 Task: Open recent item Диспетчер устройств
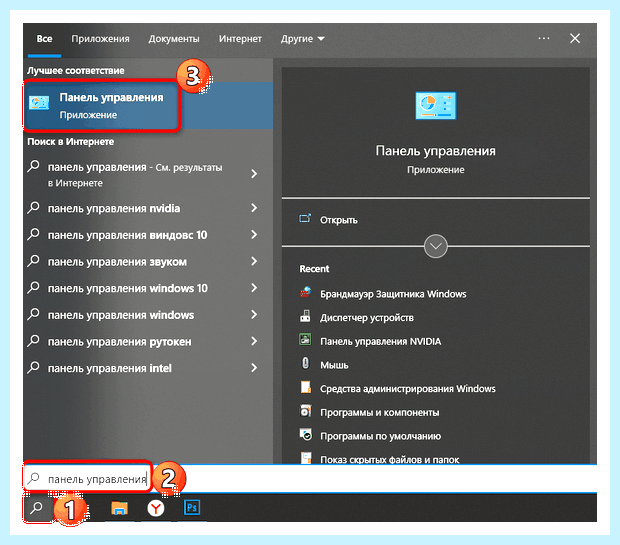367,318
